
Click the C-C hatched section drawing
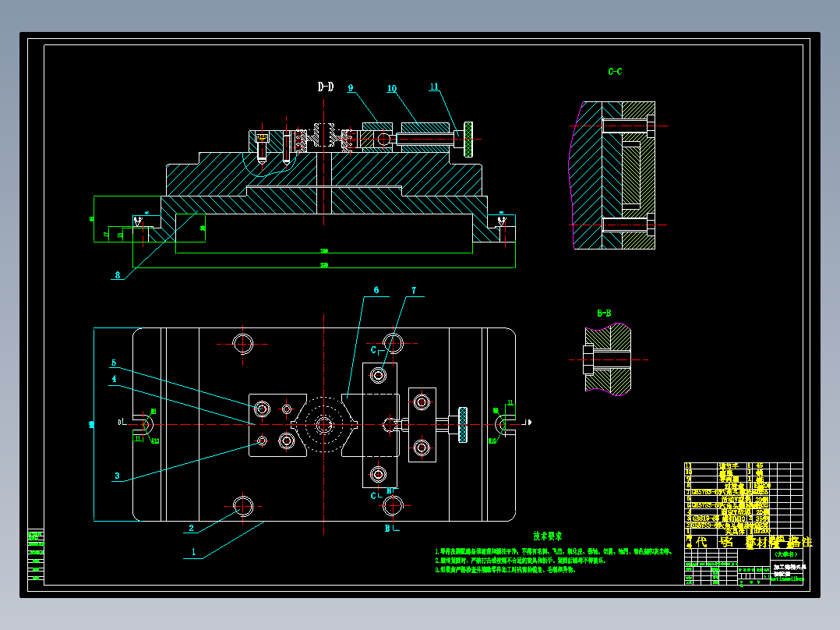point(612,175)
